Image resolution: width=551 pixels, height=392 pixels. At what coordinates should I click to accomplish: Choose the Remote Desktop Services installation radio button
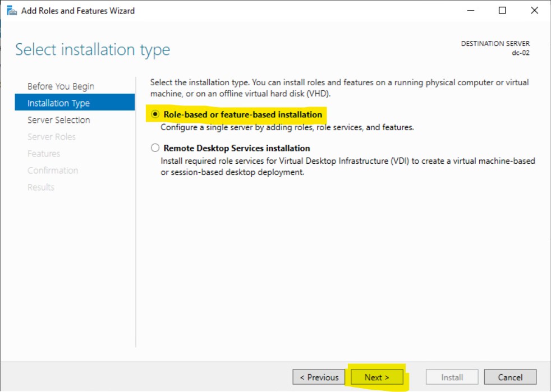pyautogui.click(x=155, y=149)
